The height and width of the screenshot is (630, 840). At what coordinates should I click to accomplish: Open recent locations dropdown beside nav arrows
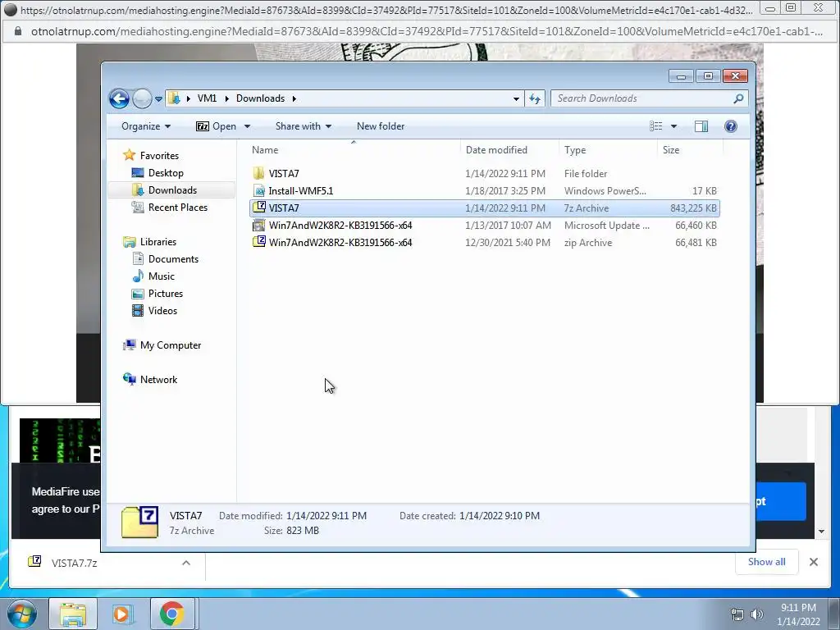pos(158,99)
